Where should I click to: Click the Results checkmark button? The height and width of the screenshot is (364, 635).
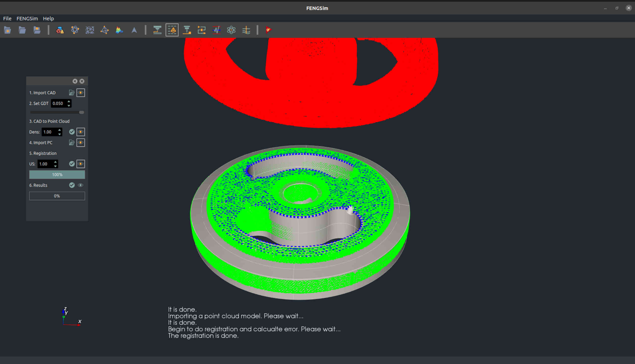(x=72, y=185)
